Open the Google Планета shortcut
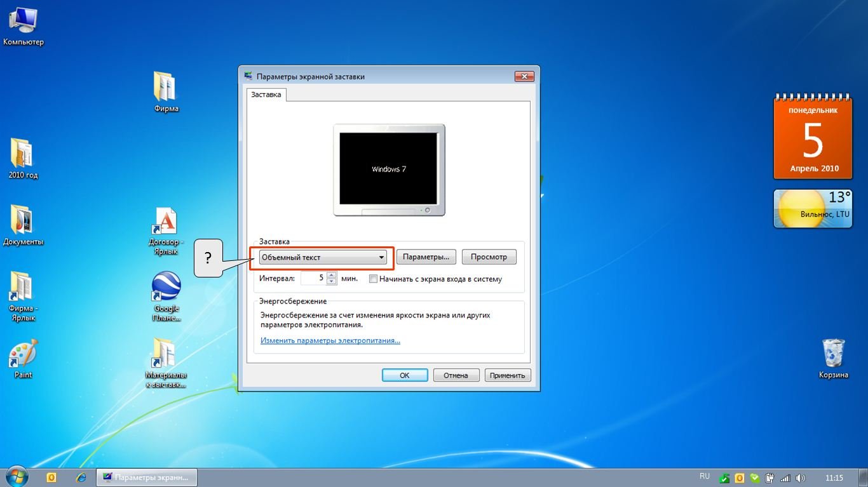Image resolution: width=868 pixels, height=487 pixels. (166, 289)
